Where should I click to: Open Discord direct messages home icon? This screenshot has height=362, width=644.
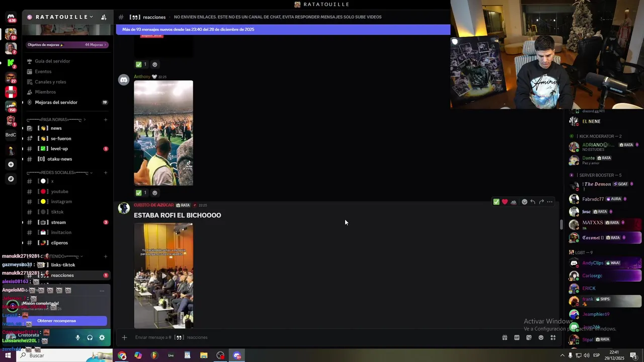pos(11,17)
